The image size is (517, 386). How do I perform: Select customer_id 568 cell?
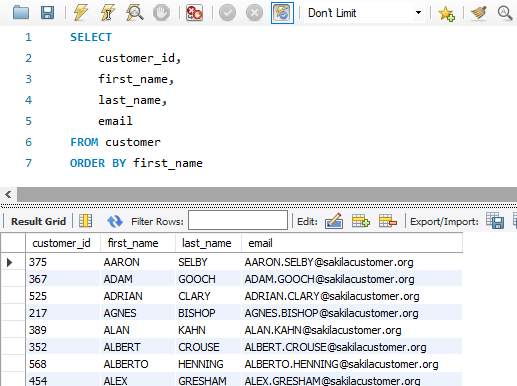point(63,364)
